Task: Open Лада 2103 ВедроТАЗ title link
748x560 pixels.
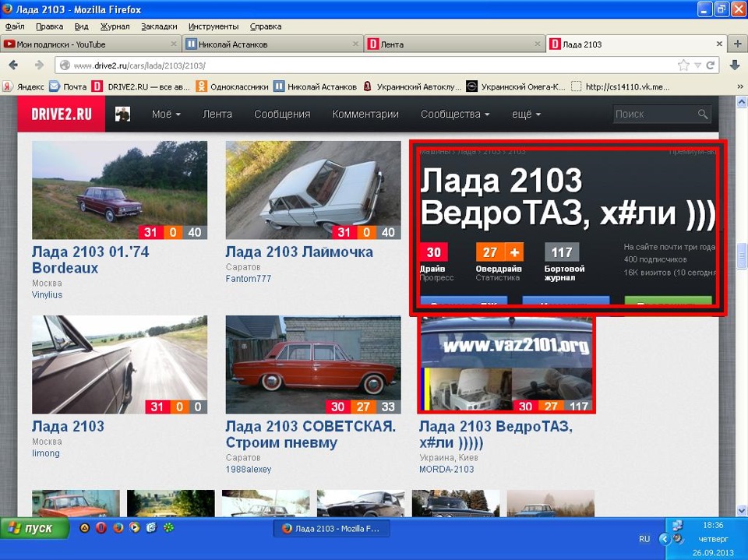Action: [496, 434]
